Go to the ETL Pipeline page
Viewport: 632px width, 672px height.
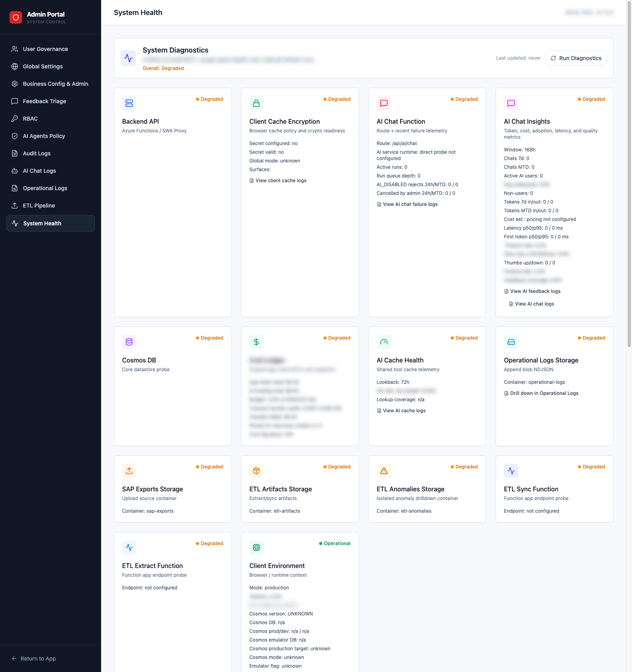pos(51,206)
